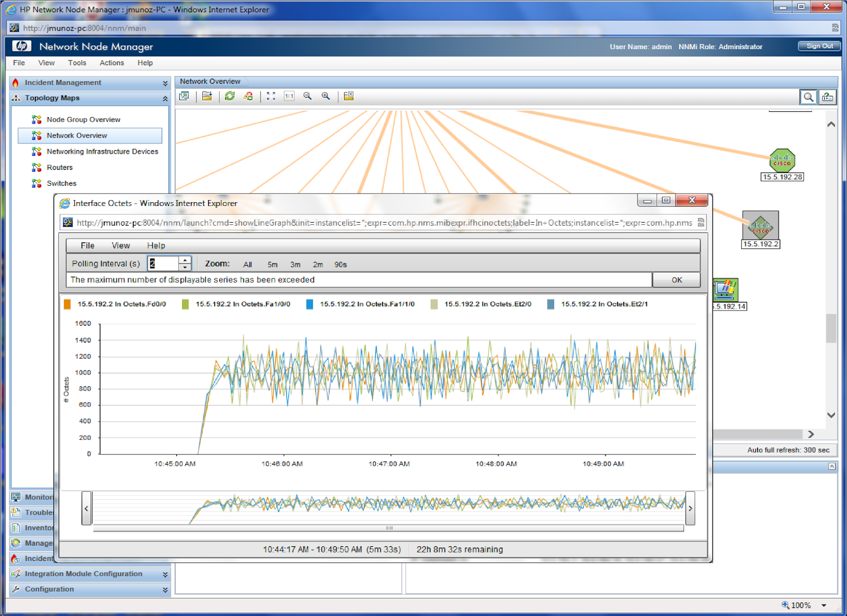The height and width of the screenshot is (616, 847).
Task: Click the Save Map icon in the toolbar
Action: (207, 96)
